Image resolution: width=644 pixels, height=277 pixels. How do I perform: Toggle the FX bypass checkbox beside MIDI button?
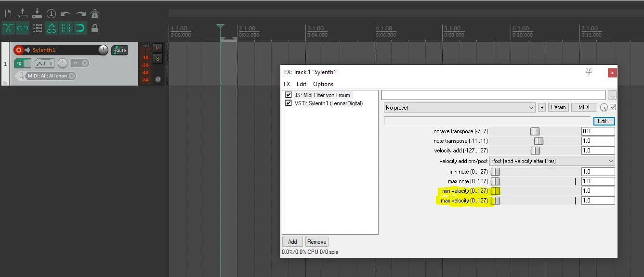pos(613,107)
